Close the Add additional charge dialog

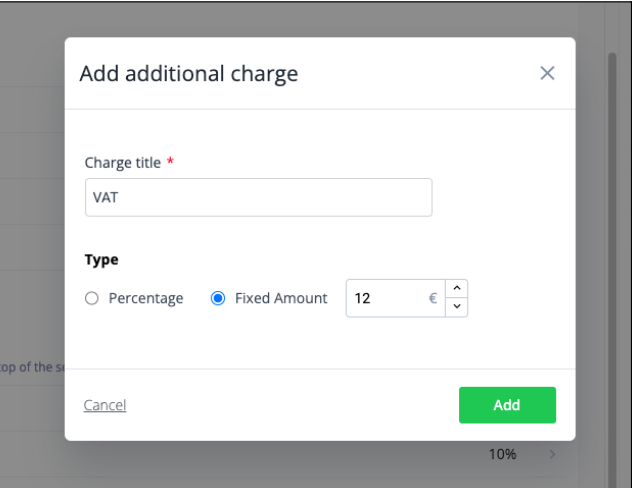click(x=547, y=73)
